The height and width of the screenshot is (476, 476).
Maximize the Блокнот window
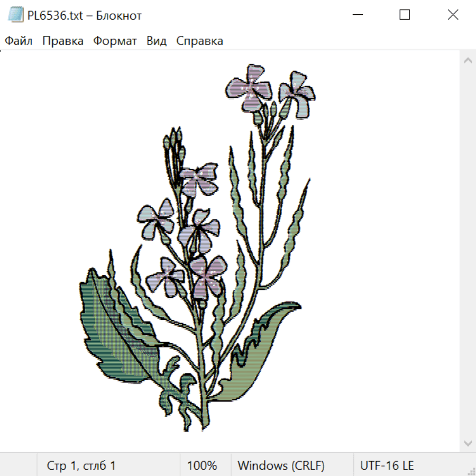coord(405,15)
